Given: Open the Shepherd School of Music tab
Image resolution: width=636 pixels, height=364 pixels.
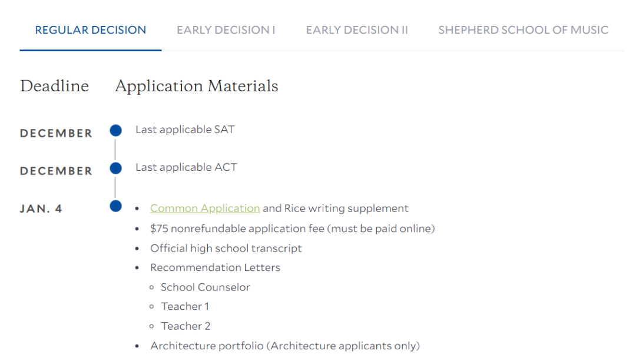Looking at the screenshot, I should (x=523, y=30).
